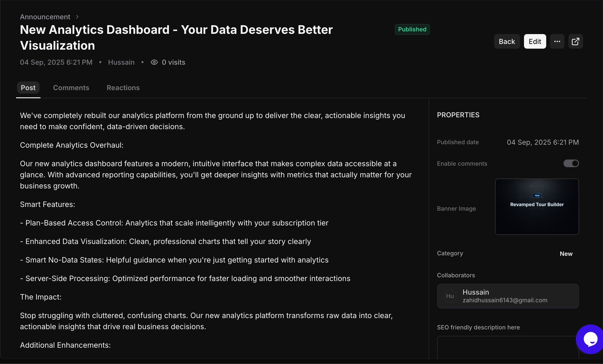Toggle the Enable comments switch
Viewport: 603px width, 364px height.
(571, 163)
